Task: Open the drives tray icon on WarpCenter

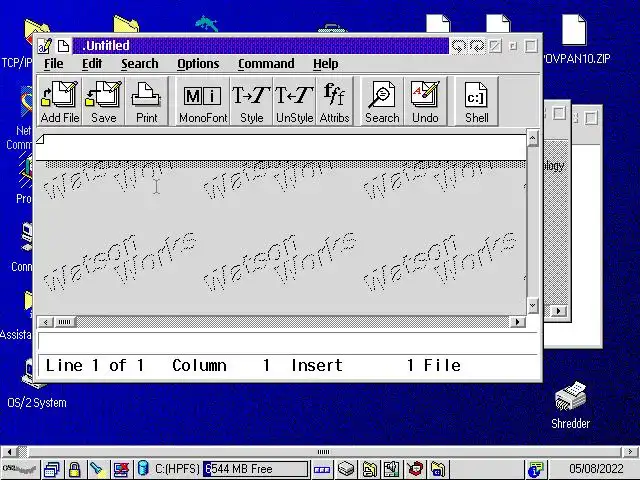Action: (x=346, y=469)
